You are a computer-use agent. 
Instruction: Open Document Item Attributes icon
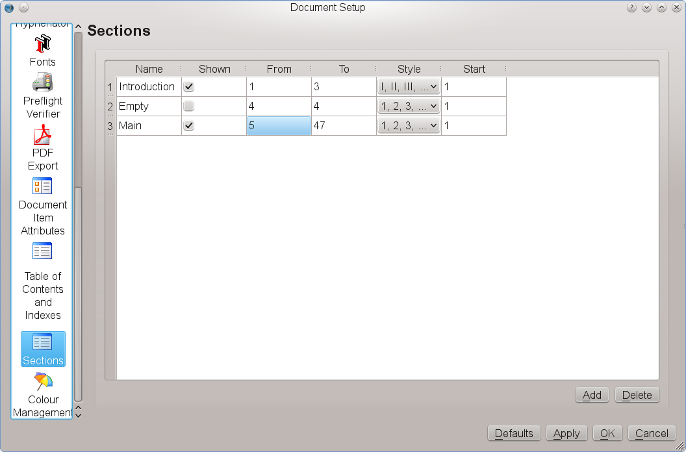coord(42,186)
